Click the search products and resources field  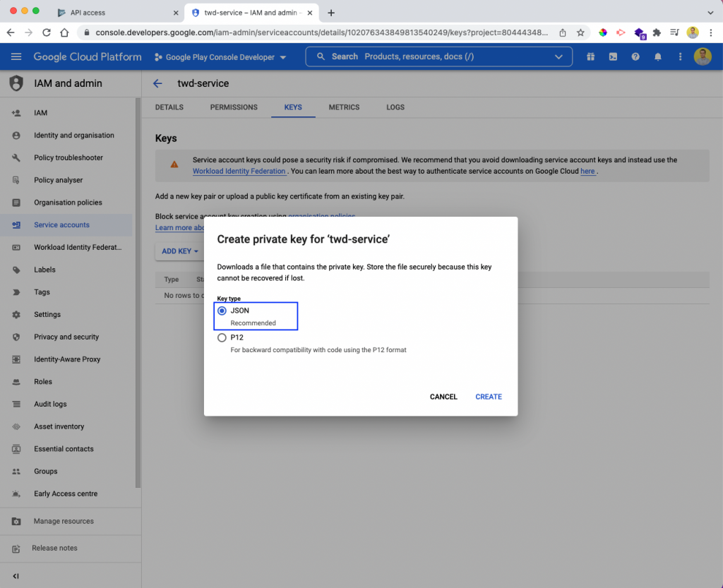click(438, 56)
